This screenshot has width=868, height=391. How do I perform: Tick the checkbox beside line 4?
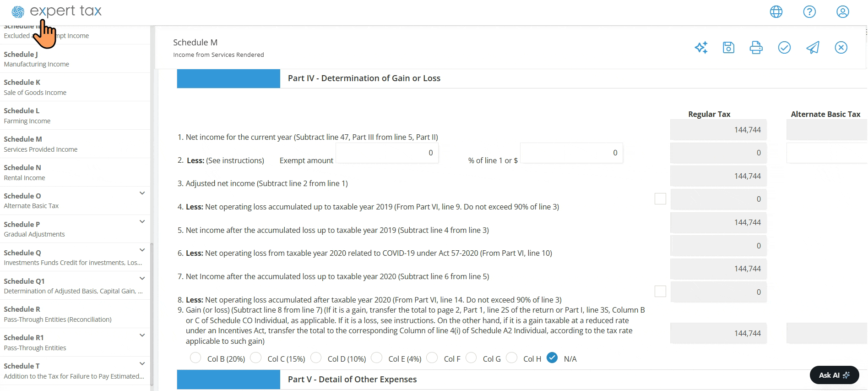tap(660, 199)
